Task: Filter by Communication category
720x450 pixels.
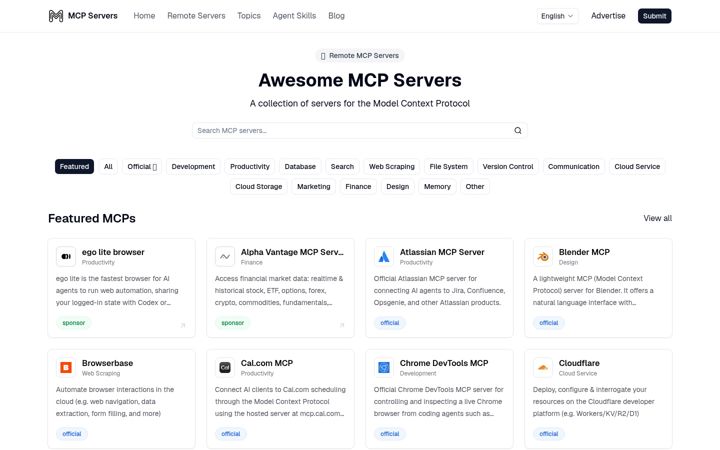Action: 574,166
